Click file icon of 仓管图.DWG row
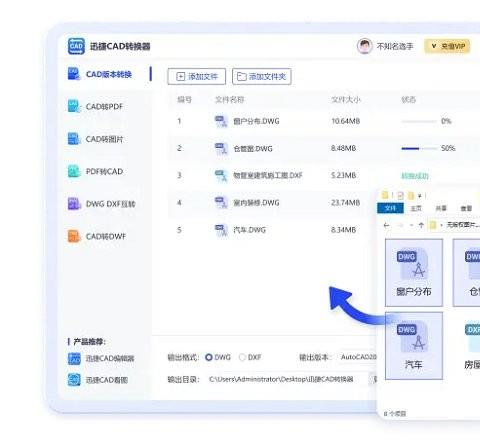Image resolution: width=480 pixels, height=444 pixels. coord(221,148)
